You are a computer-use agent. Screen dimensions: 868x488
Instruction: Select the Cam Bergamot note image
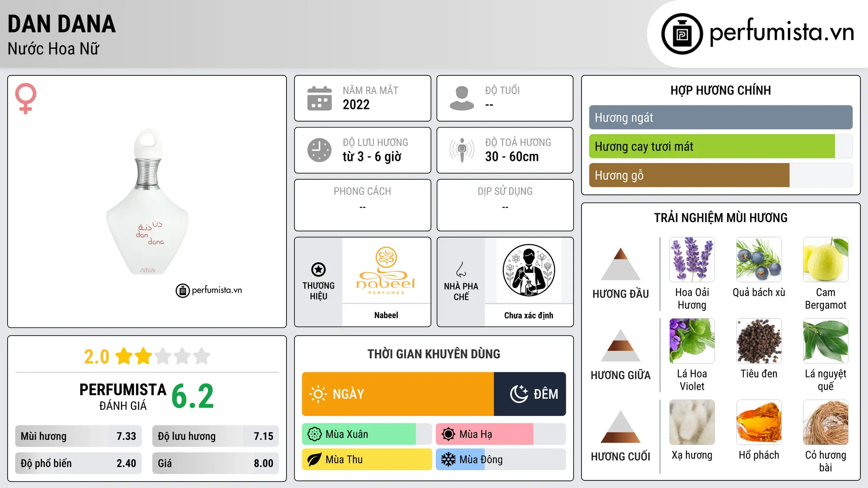click(x=826, y=260)
